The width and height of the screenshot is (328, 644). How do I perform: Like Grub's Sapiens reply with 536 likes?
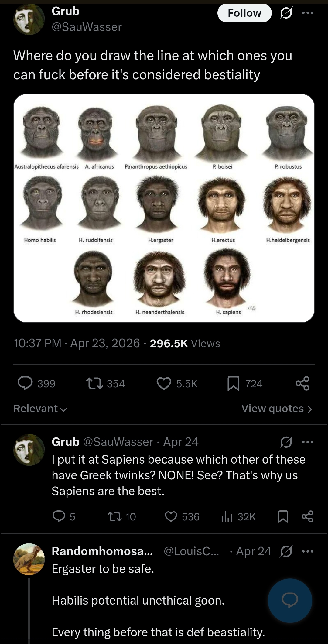(x=171, y=516)
